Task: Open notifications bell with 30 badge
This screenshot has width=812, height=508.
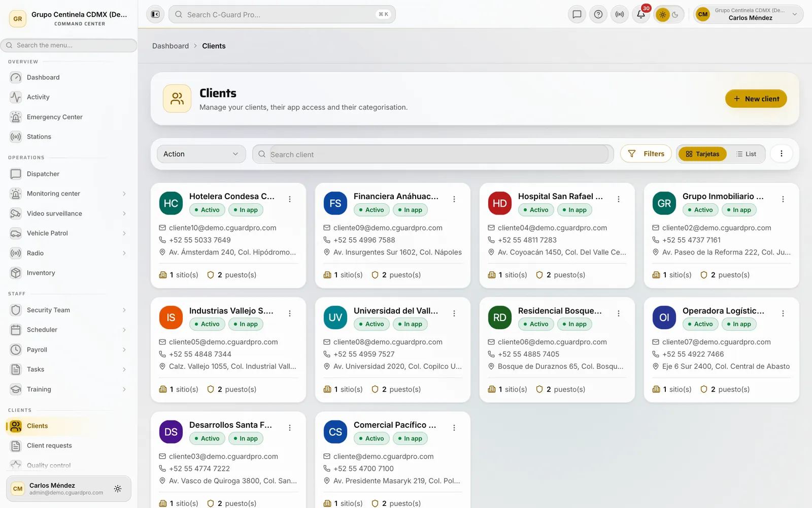Action: (641, 14)
